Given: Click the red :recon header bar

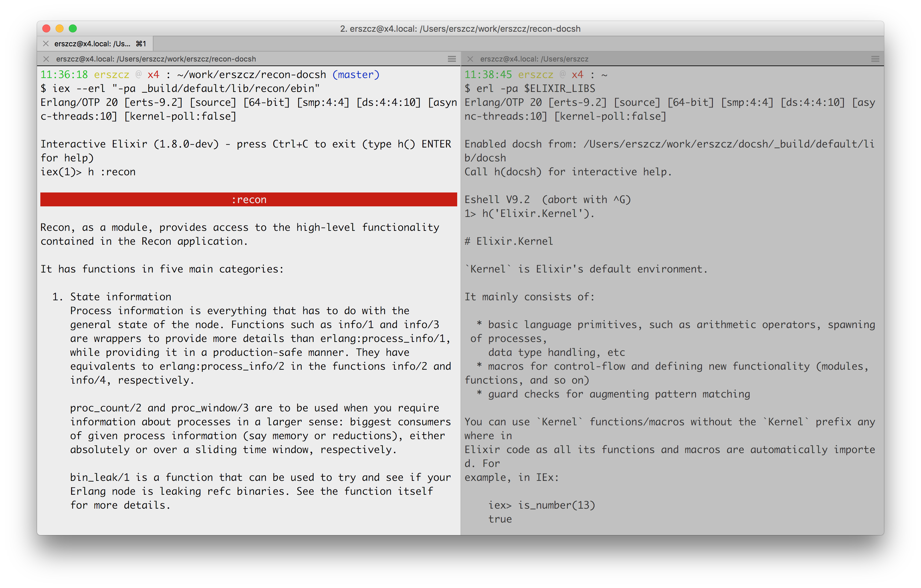Looking at the screenshot, I should coord(248,199).
